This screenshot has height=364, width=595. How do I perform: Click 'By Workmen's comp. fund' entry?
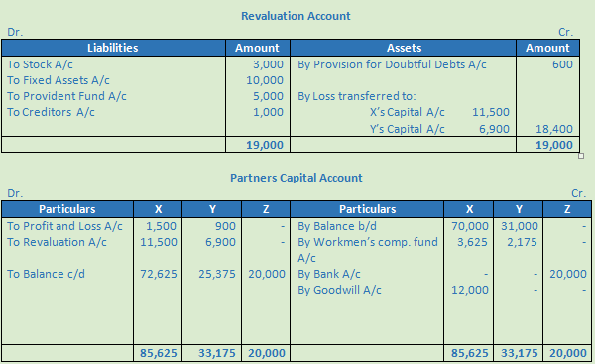point(367,242)
